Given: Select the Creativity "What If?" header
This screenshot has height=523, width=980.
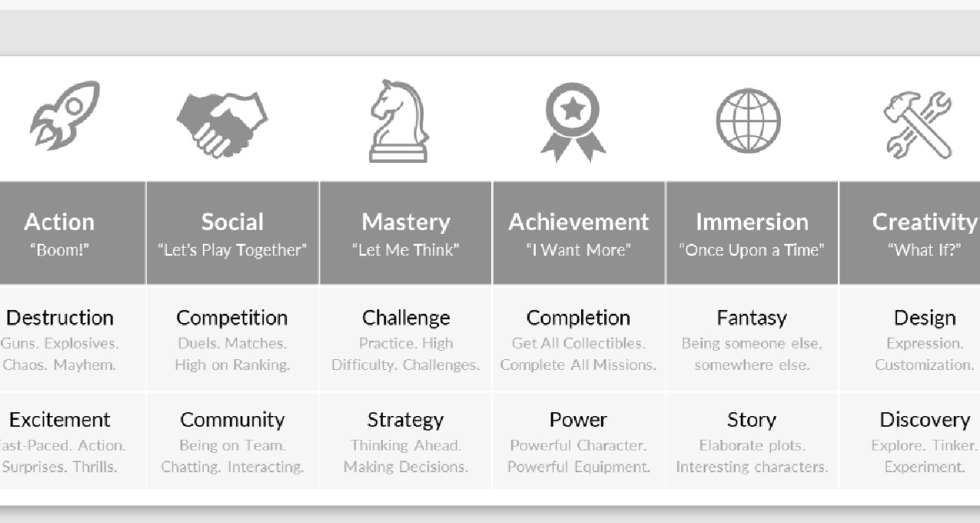Looking at the screenshot, I should click(x=910, y=233).
